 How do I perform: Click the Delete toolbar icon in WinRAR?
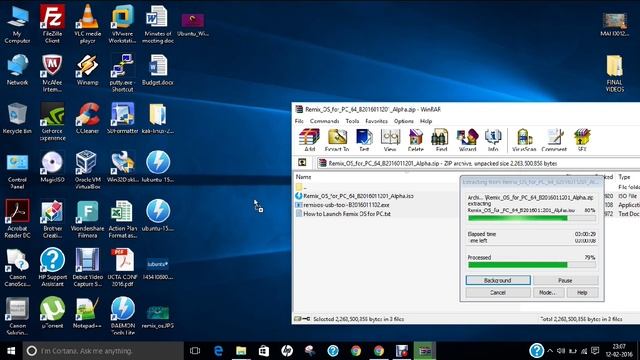[416, 140]
